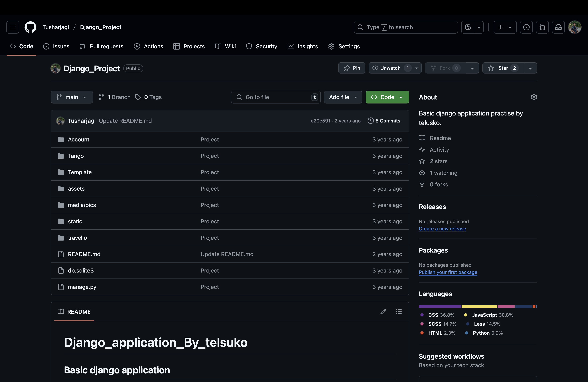Open the notifications inbox icon
The image size is (588, 382).
[558, 27]
